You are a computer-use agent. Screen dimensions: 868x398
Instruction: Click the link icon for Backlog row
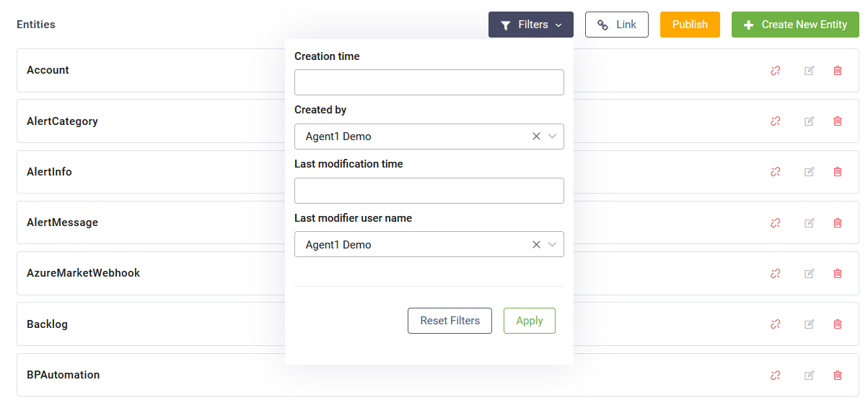pos(776,324)
